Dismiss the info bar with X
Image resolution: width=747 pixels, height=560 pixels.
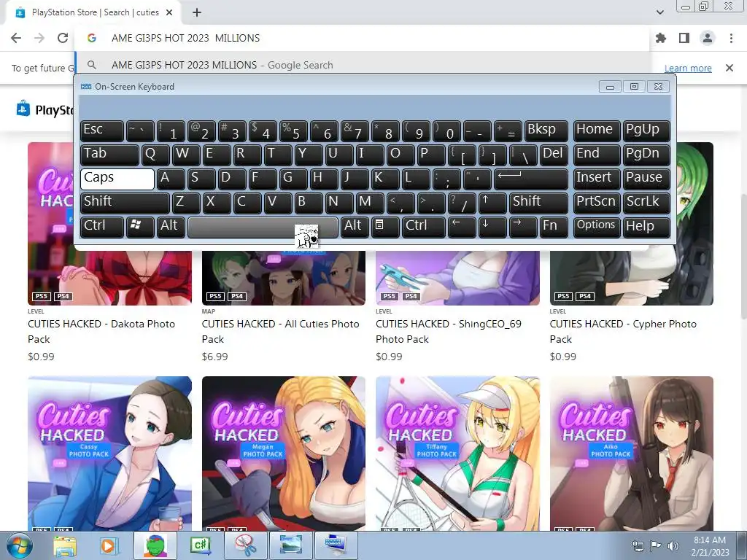(729, 68)
